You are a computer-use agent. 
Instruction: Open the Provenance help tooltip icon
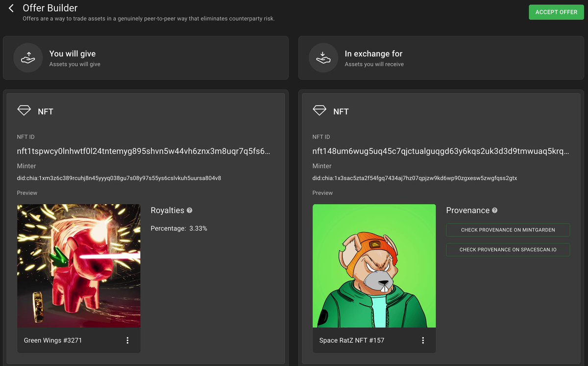pyautogui.click(x=494, y=210)
